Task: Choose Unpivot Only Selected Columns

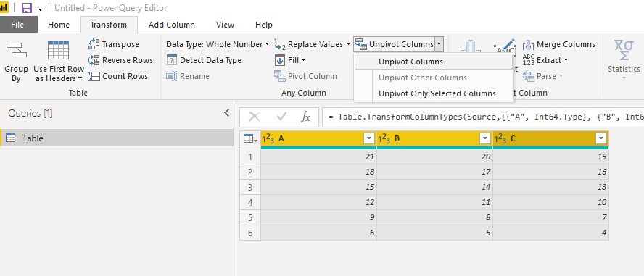Action: coord(434,93)
